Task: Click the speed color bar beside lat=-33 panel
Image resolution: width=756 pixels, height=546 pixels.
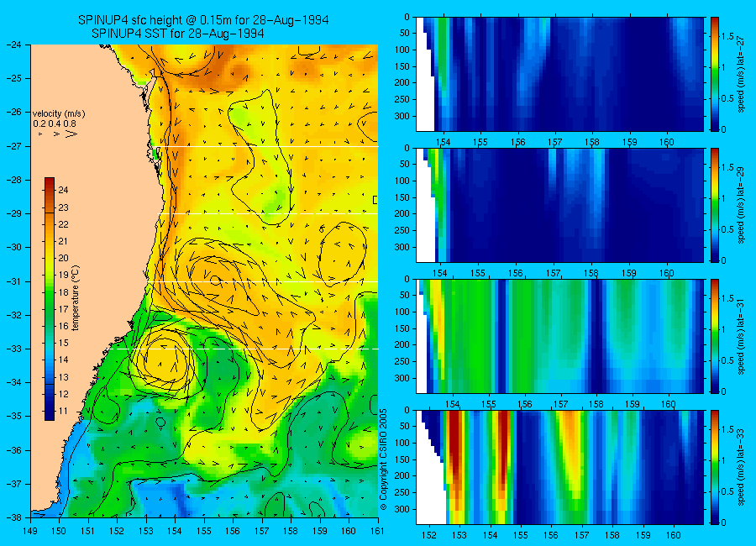Action: click(715, 467)
